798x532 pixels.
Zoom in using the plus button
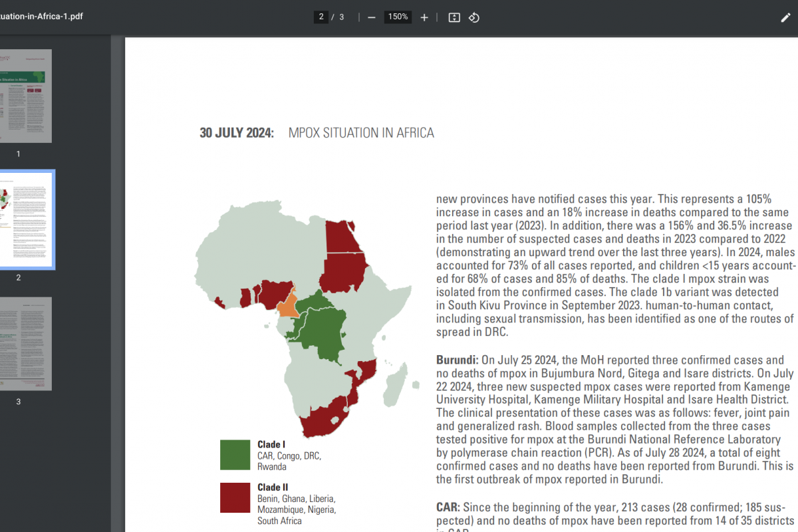[424, 17]
